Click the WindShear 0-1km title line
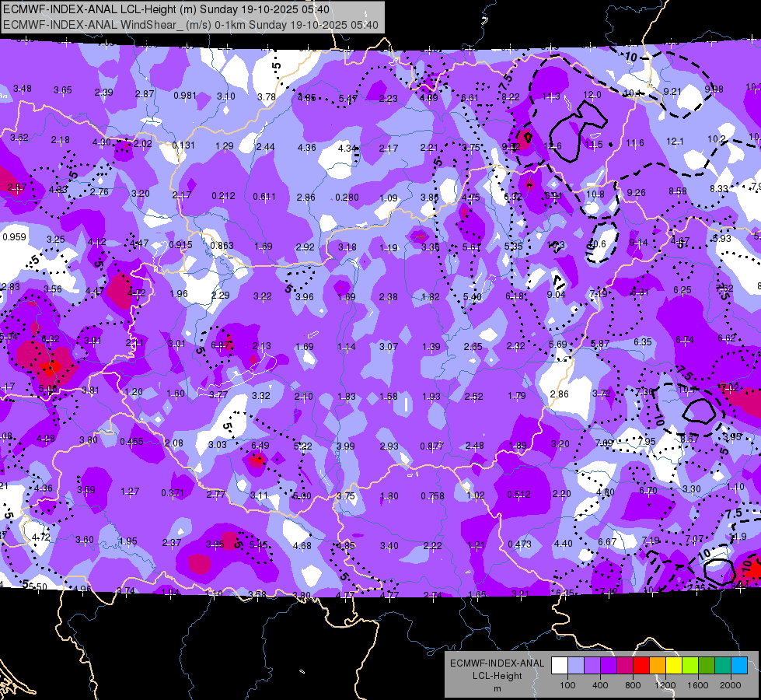 pyautogui.click(x=190, y=25)
